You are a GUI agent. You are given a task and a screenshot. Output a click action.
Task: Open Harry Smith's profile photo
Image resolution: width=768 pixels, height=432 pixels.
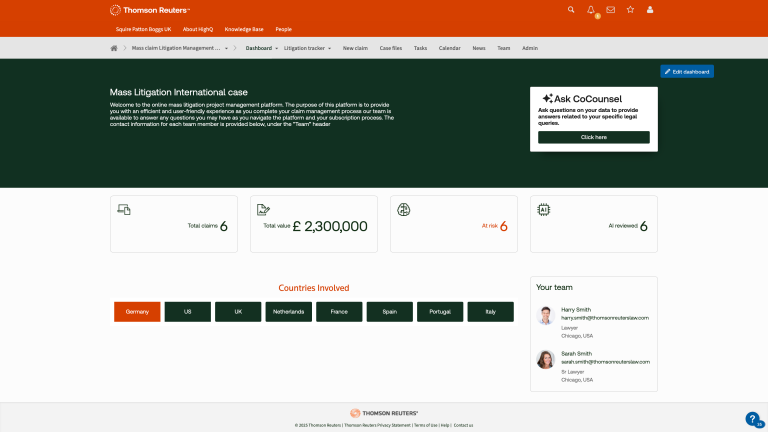tap(545, 315)
